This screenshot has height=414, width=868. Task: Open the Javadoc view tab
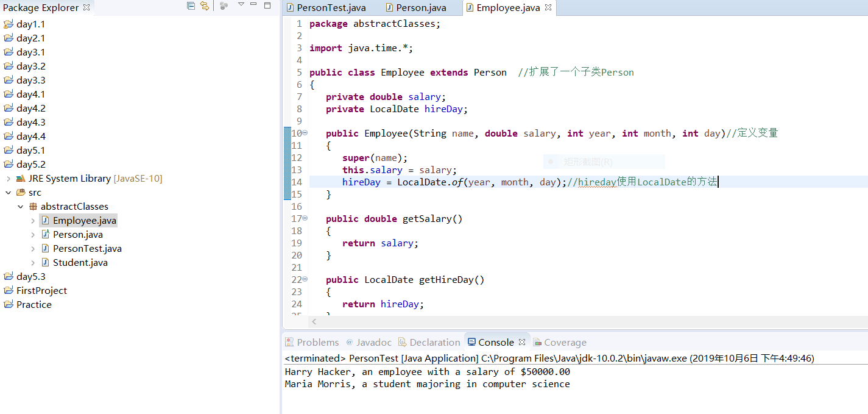tap(373, 343)
